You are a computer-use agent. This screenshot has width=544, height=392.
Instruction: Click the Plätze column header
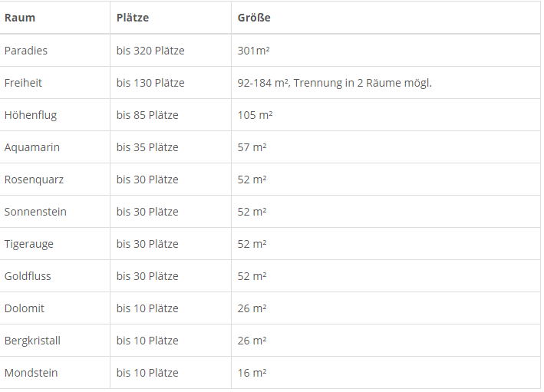point(133,18)
